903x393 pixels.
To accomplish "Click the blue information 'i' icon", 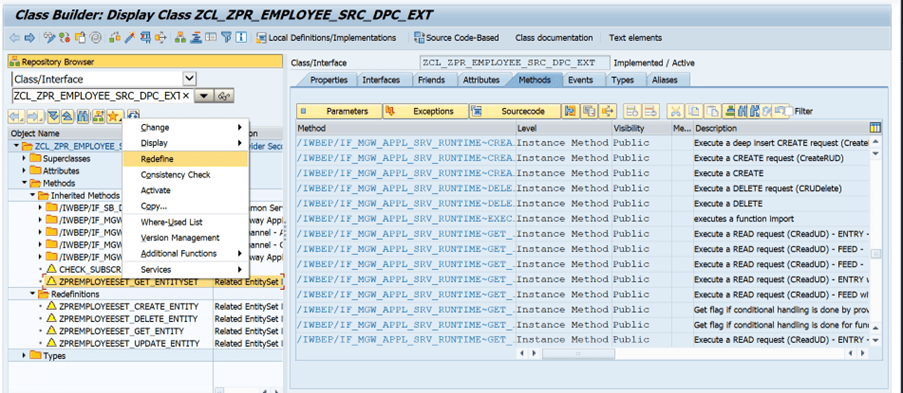I will point(241,38).
